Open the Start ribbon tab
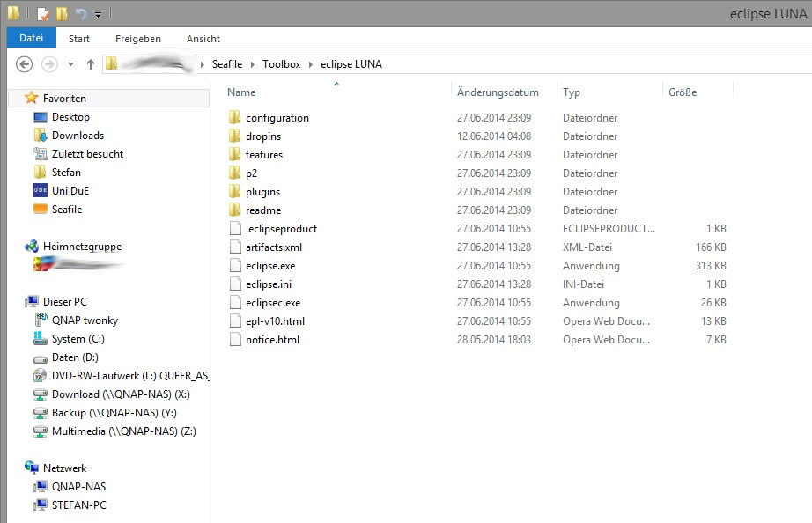 (x=78, y=39)
